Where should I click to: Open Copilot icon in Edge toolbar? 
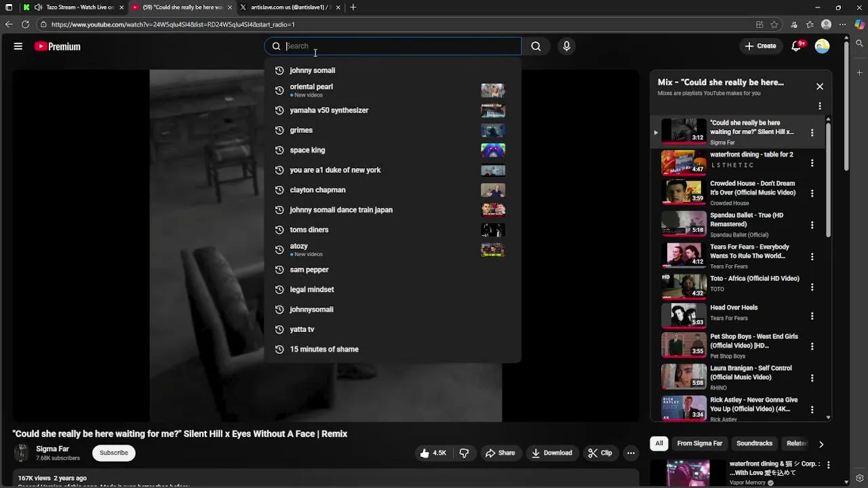[859, 24]
